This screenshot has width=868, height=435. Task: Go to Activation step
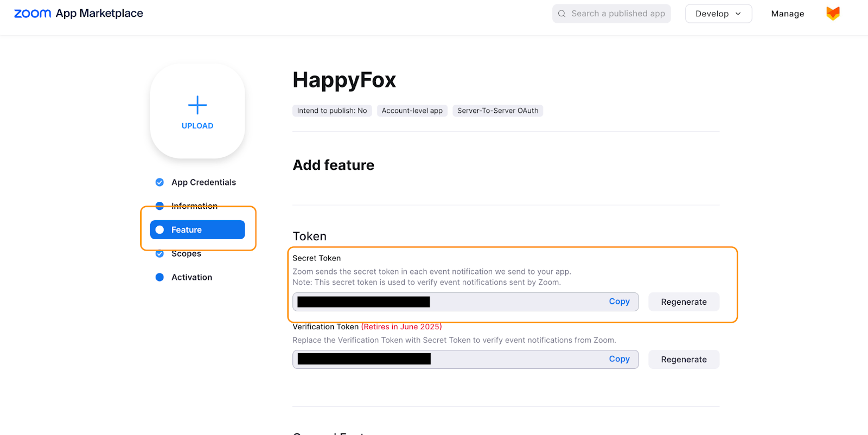pos(192,277)
